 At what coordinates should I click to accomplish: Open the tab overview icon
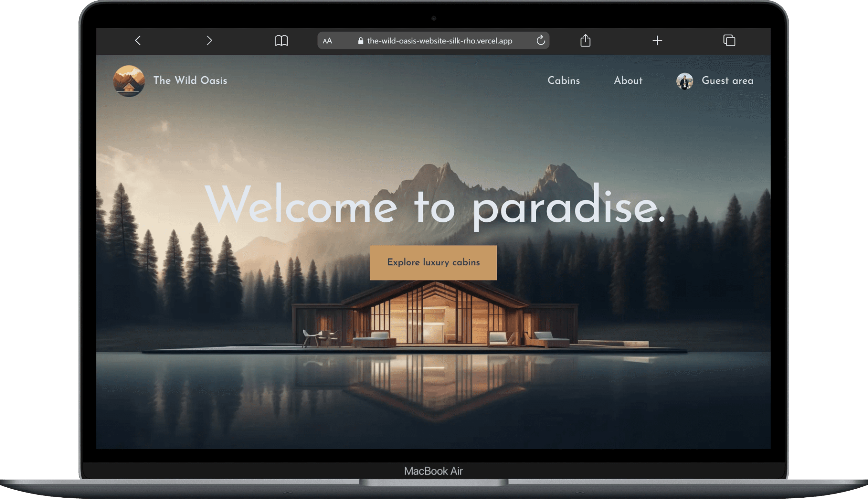pos(729,40)
